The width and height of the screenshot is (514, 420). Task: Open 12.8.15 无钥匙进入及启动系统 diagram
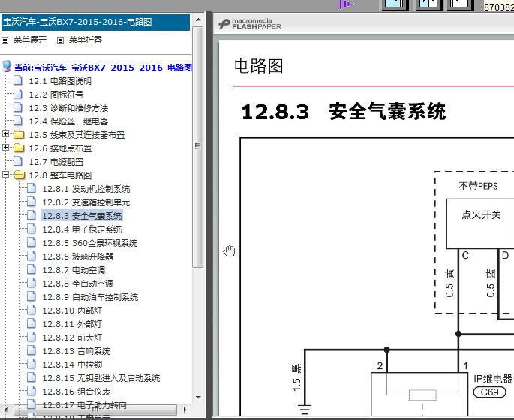[101, 378]
